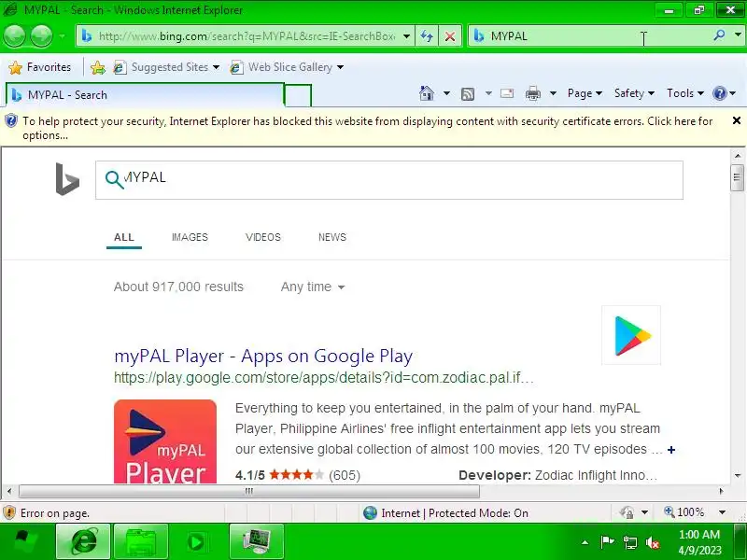
Task: Open zoom level 100% control
Action: pos(684,512)
